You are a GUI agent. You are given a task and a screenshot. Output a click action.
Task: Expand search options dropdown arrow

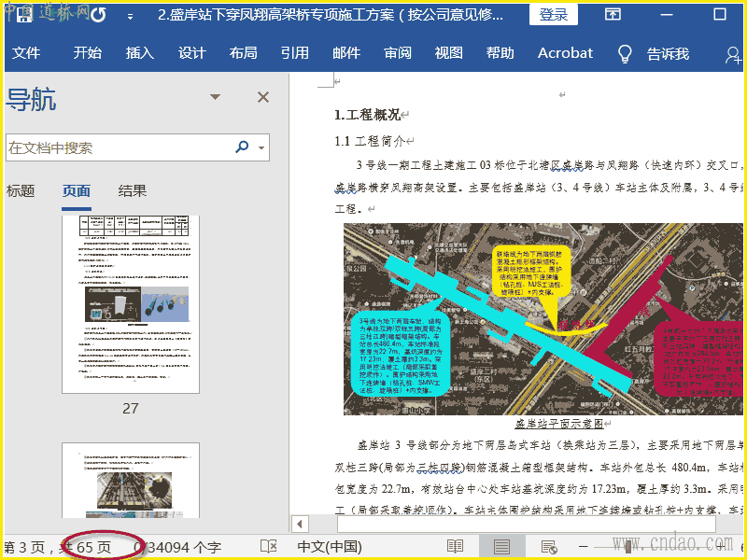(x=261, y=147)
